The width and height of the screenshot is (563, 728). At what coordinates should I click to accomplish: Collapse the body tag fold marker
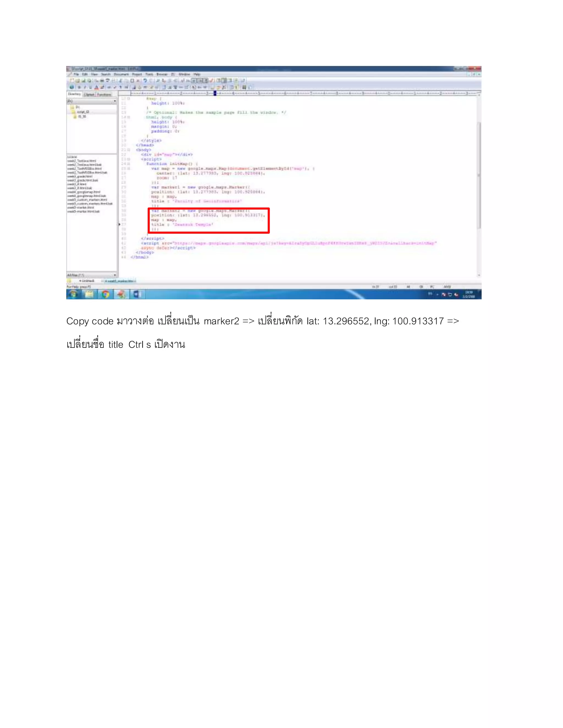(x=129, y=150)
